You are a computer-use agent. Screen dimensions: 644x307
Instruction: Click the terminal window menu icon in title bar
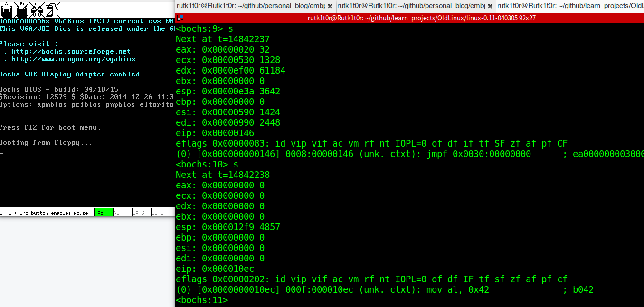(180, 19)
